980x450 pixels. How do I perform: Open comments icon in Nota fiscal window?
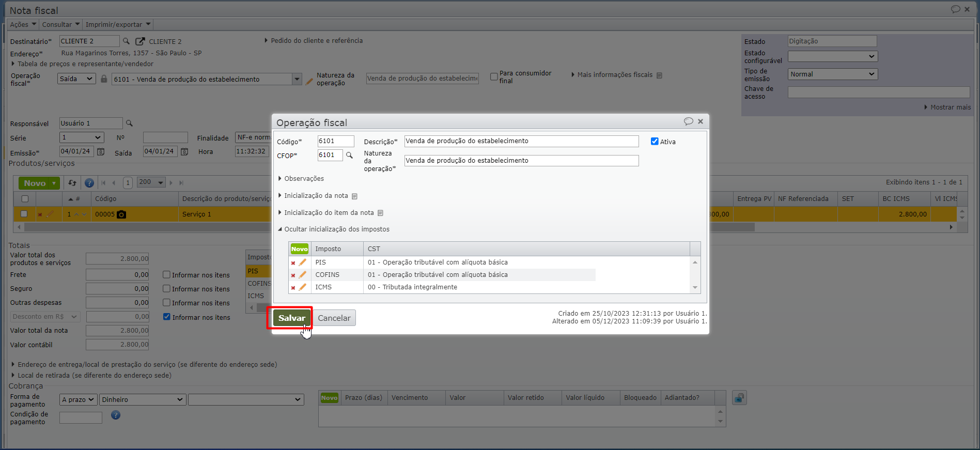click(x=955, y=9)
